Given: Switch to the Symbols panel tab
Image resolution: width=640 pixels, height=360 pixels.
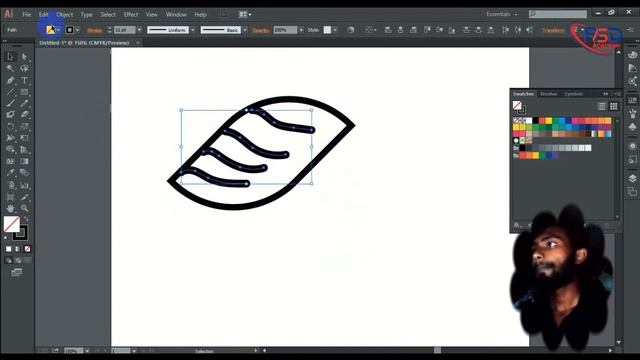Looking at the screenshot, I should (x=573, y=94).
